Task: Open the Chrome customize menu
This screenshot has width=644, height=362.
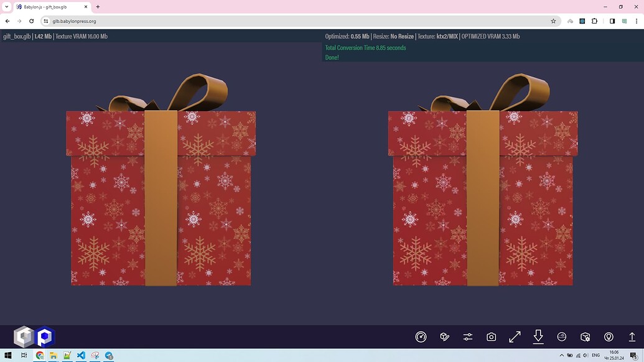Action: (x=637, y=21)
